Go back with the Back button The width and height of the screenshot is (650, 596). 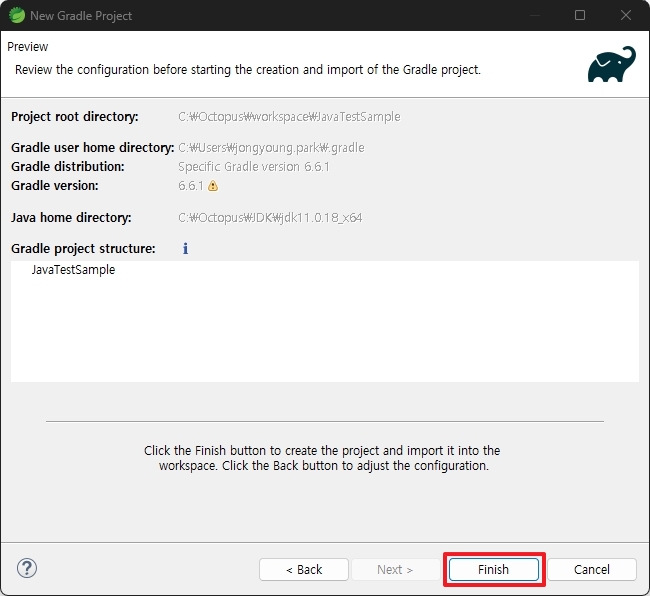[x=304, y=569]
